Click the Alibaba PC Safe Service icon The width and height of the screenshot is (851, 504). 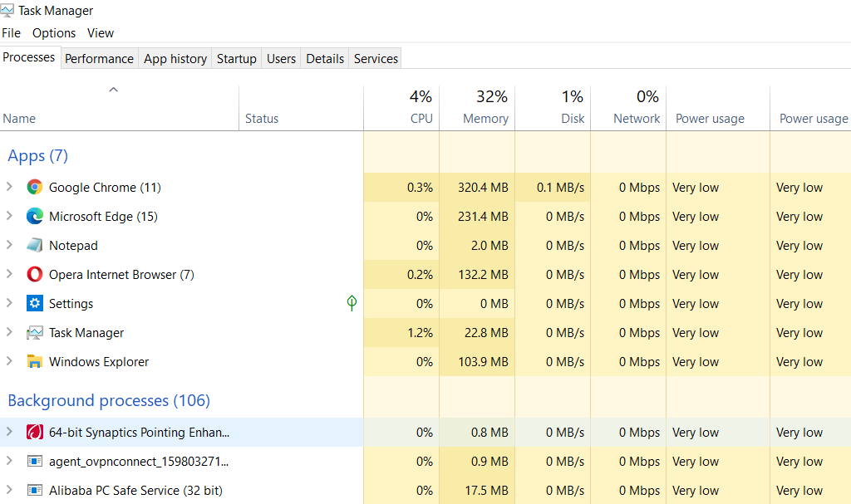pos(35,491)
